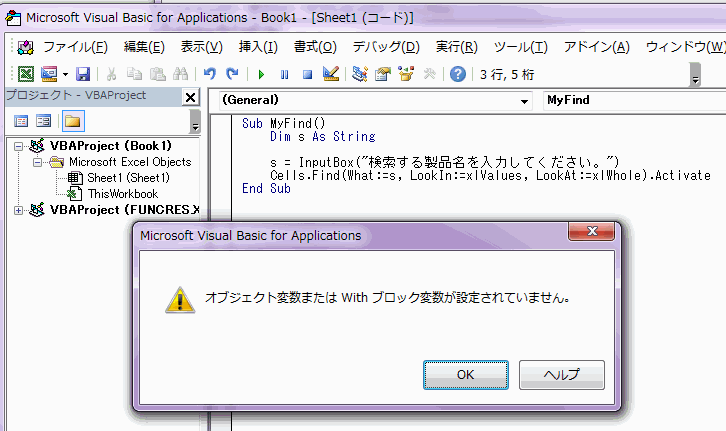
Task: Click OK in the error dialog
Action: [466, 375]
